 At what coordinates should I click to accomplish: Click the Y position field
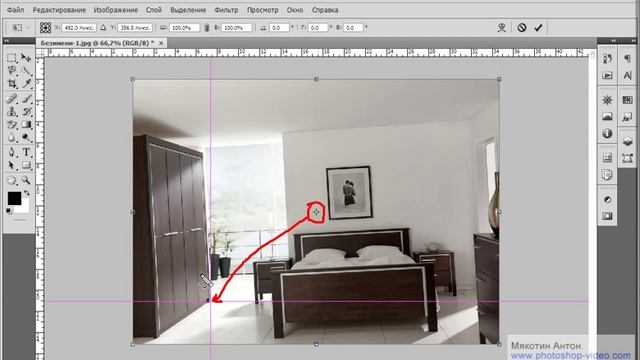[x=135, y=28]
